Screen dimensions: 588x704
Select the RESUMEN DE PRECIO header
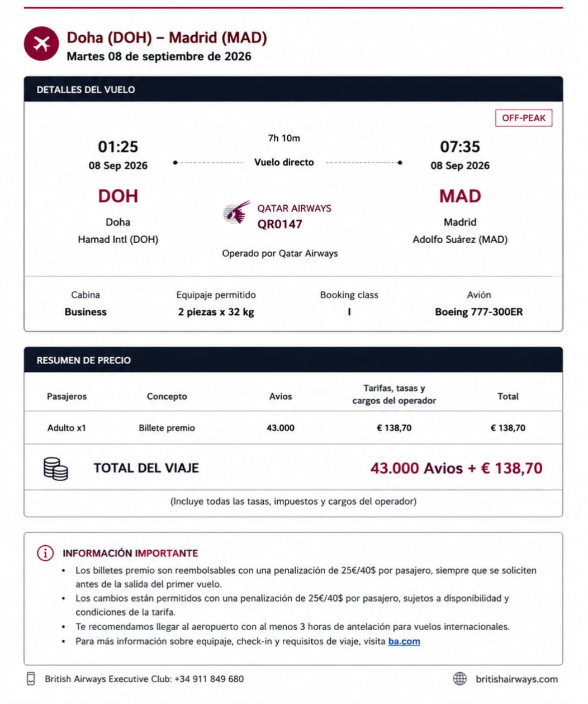tap(293, 360)
